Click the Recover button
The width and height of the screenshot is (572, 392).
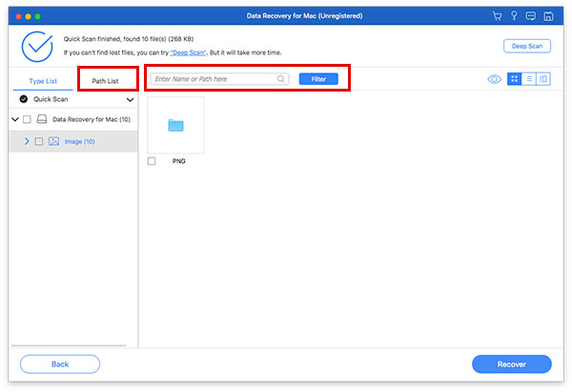(x=512, y=364)
